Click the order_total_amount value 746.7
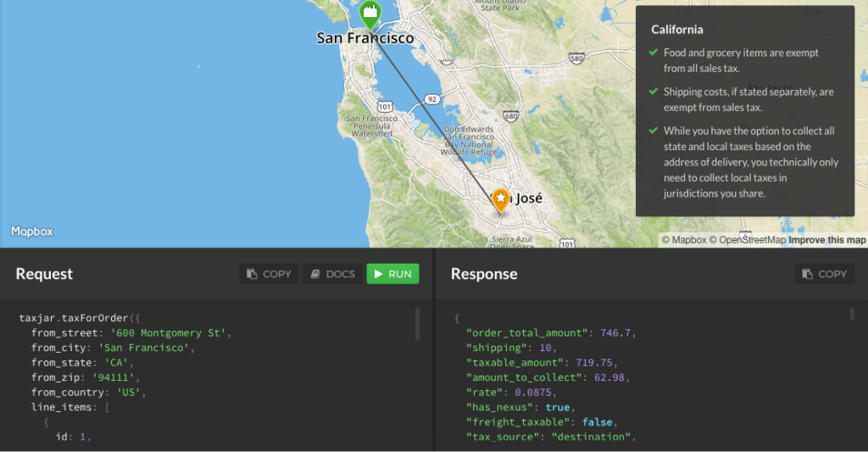868x452 pixels. [x=615, y=333]
